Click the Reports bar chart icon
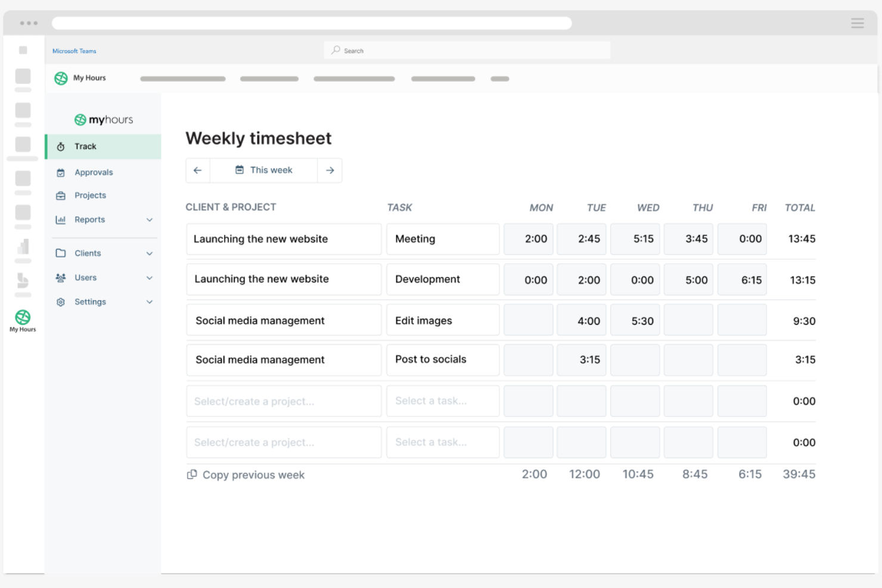882x588 pixels. point(60,219)
